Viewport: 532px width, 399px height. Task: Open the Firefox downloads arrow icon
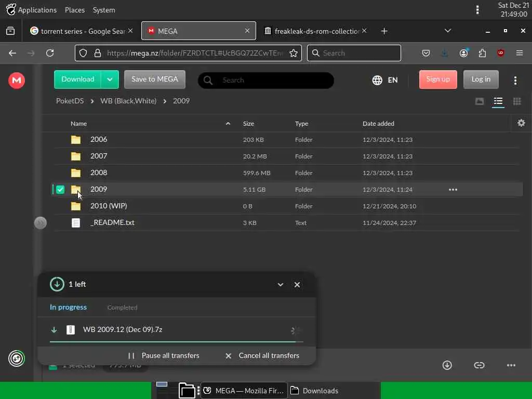pyautogui.click(x=445, y=53)
